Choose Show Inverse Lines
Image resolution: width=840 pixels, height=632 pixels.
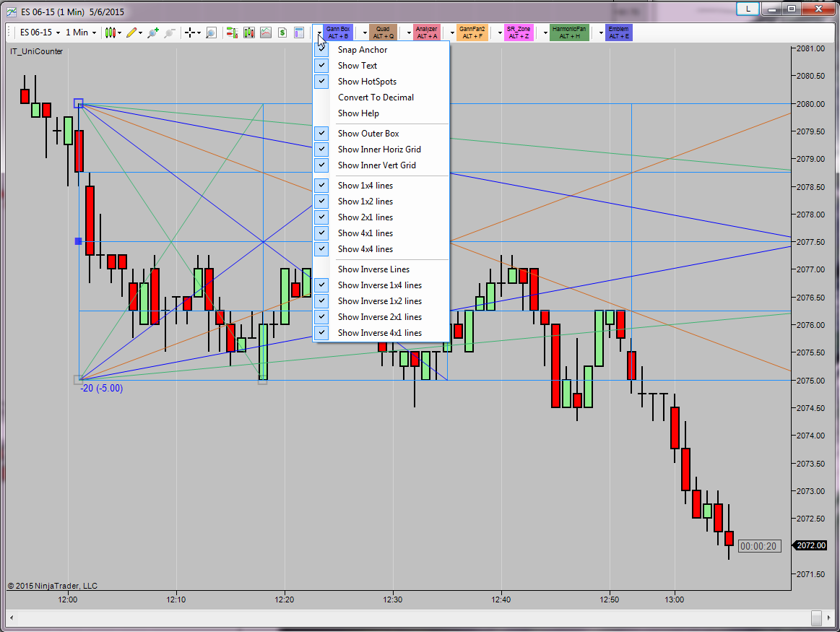tap(381, 269)
